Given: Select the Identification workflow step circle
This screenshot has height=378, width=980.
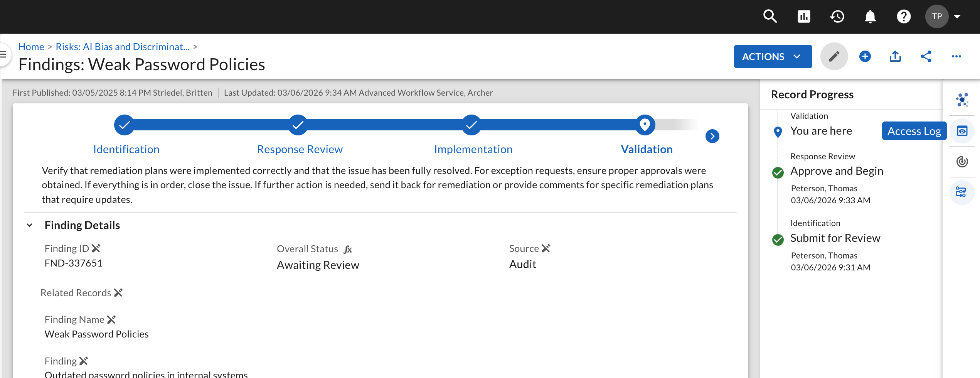Looking at the screenshot, I should click(124, 125).
